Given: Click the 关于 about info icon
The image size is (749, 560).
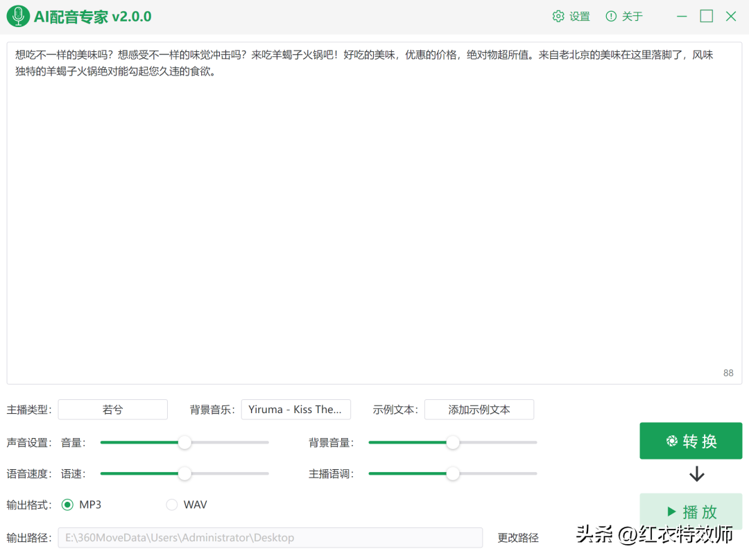Looking at the screenshot, I should click(x=611, y=15).
